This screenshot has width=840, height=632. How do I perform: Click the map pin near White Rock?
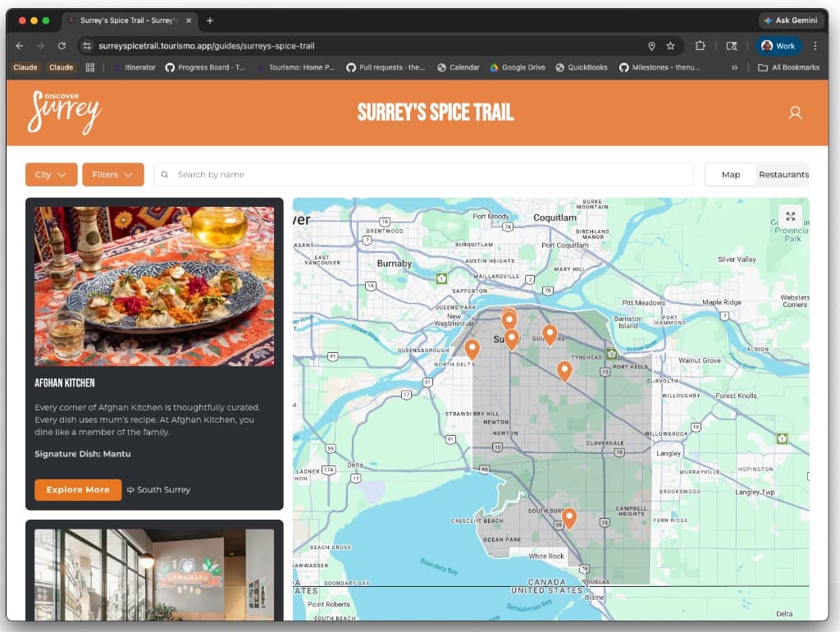coord(569,518)
